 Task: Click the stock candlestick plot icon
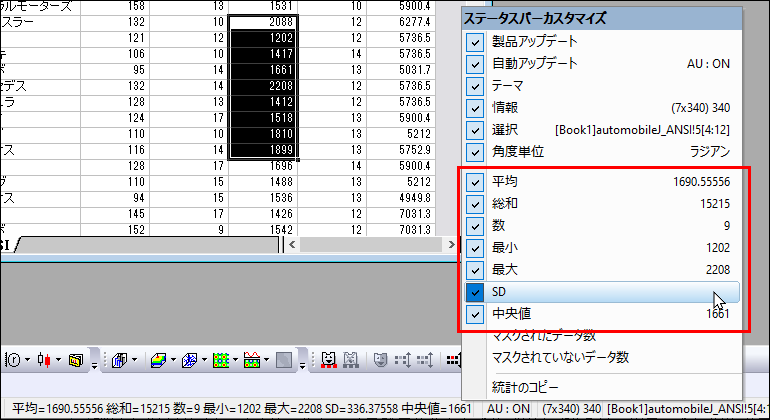click(43, 360)
